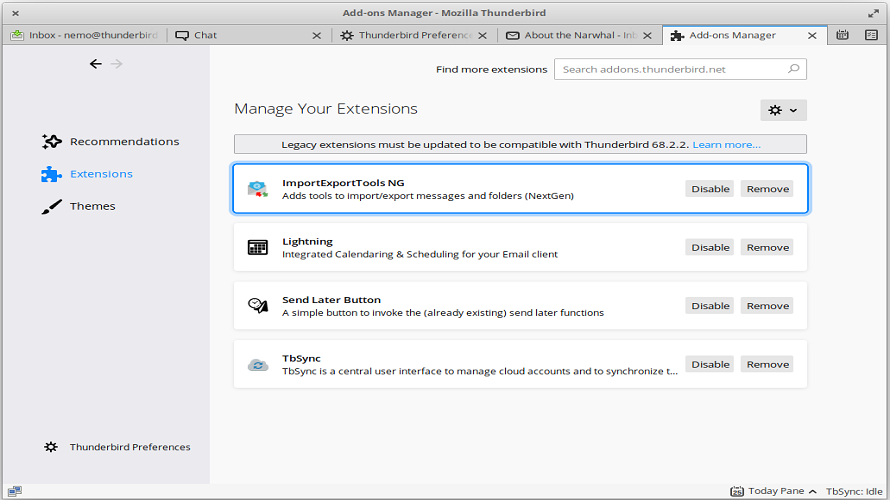The image size is (890, 500).
Task: Select the Send Later Button title
Action: pos(331,300)
